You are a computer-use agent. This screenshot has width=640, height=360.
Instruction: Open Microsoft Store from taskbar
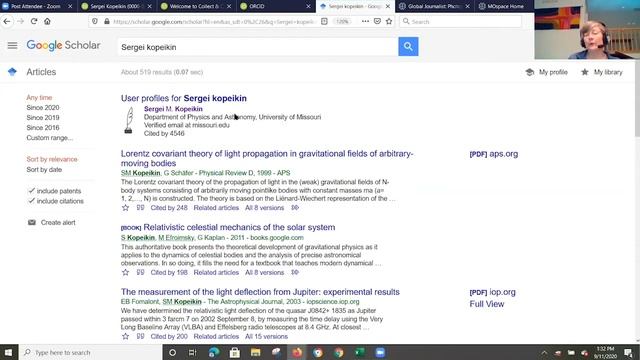point(235,352)
